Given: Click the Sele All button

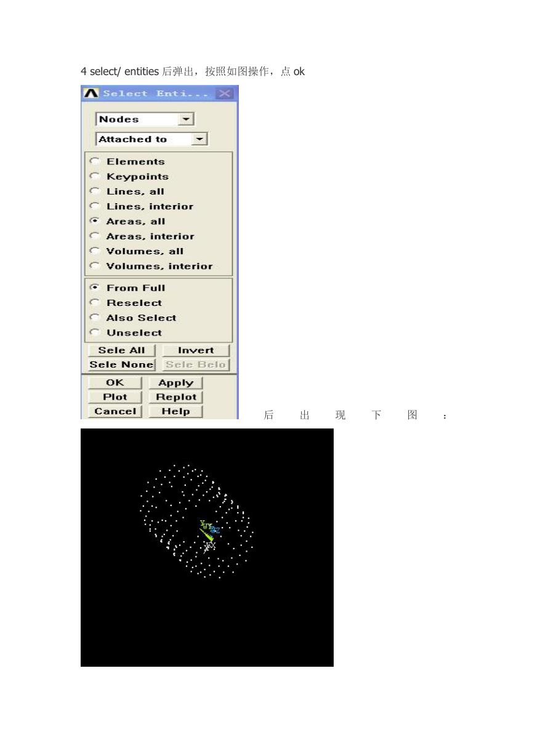Looking at the screenshot, I should click(x=121, y=350).
